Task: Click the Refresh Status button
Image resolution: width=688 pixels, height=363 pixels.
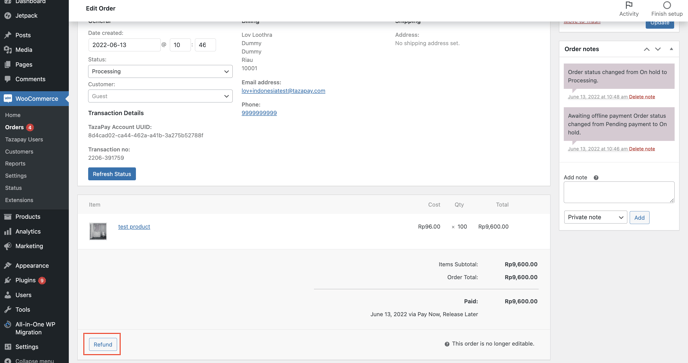Action: pyautogui.click(x=112, y=174)
